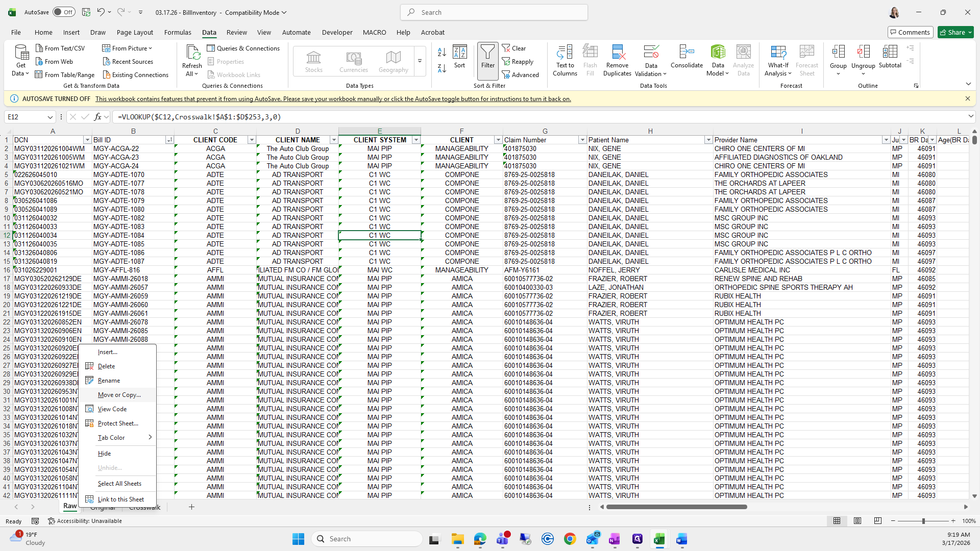This screenshot has height=551, width=980.
Task: Open the Formulas ribbon tab
Action: pos(178,32)
